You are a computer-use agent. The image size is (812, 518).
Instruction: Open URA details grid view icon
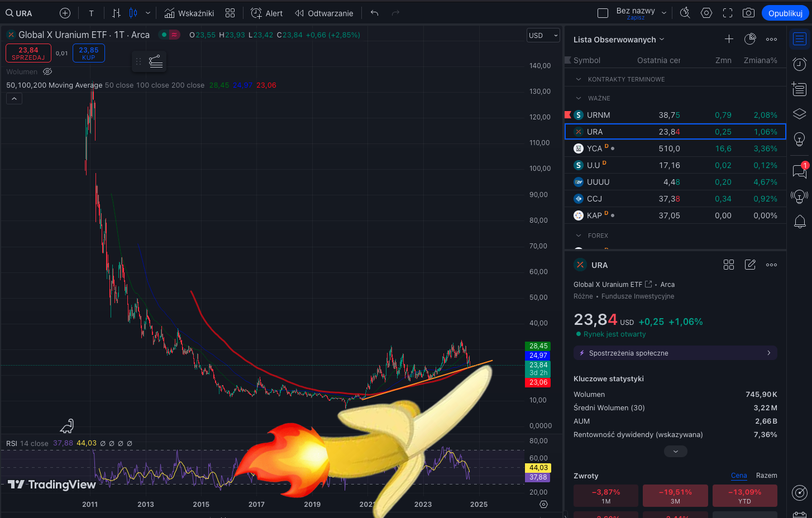click(x=729, y=265)
